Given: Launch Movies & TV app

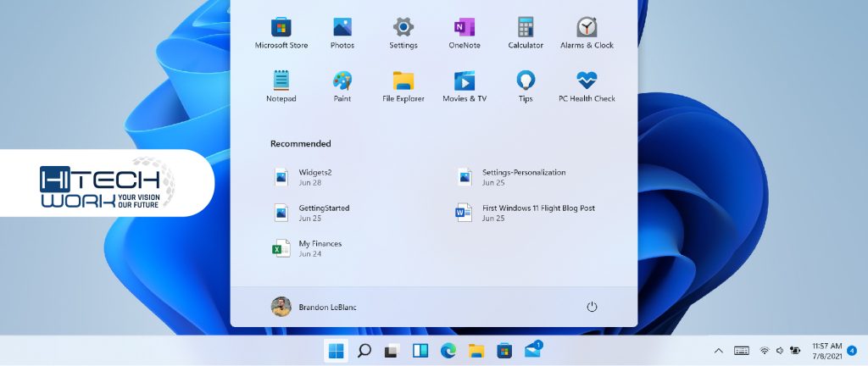Looking at the screenshot, I should pyautogui.click(x=465, y=86).
